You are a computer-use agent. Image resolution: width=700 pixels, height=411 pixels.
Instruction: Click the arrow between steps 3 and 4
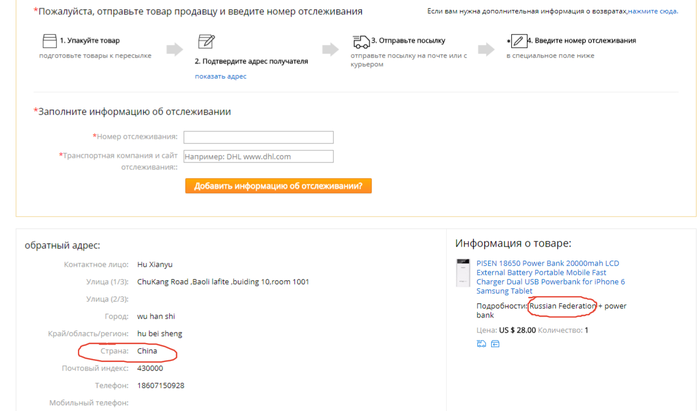click(x=486, y=49)
